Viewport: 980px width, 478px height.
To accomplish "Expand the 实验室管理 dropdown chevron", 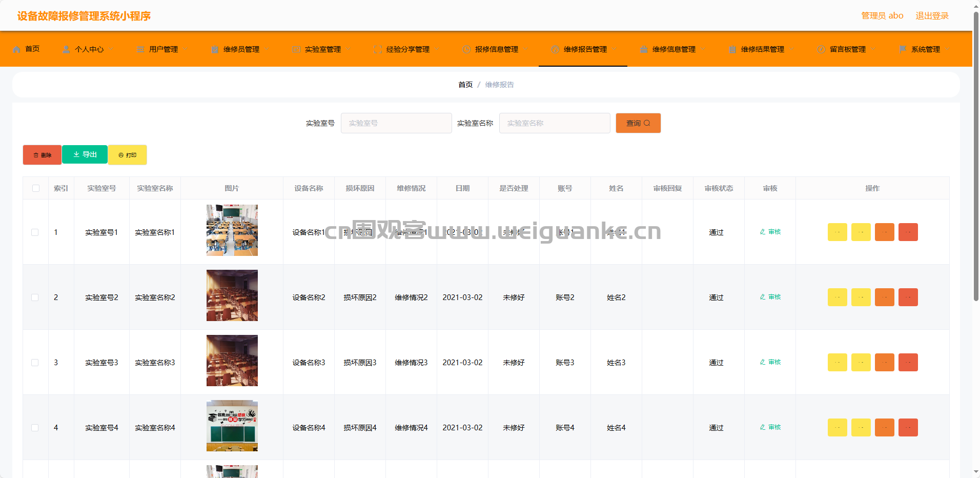I will [348, 49].
